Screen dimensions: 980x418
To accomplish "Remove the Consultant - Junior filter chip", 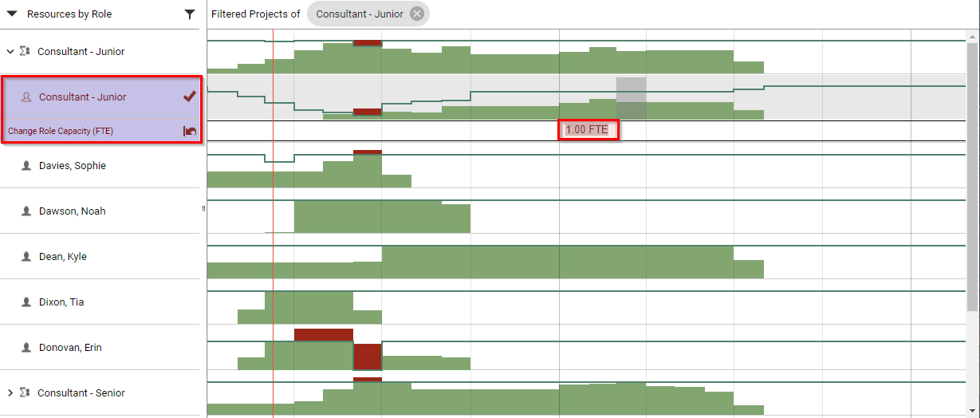I will coord(416,14).
